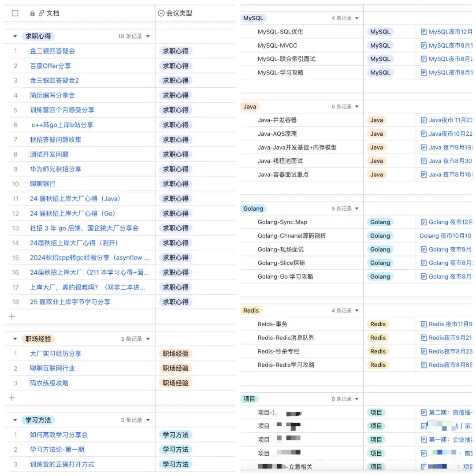Click the doc icon for MySQL夜市9月
This screenshot has width=476, height=476.
[424, 45]
